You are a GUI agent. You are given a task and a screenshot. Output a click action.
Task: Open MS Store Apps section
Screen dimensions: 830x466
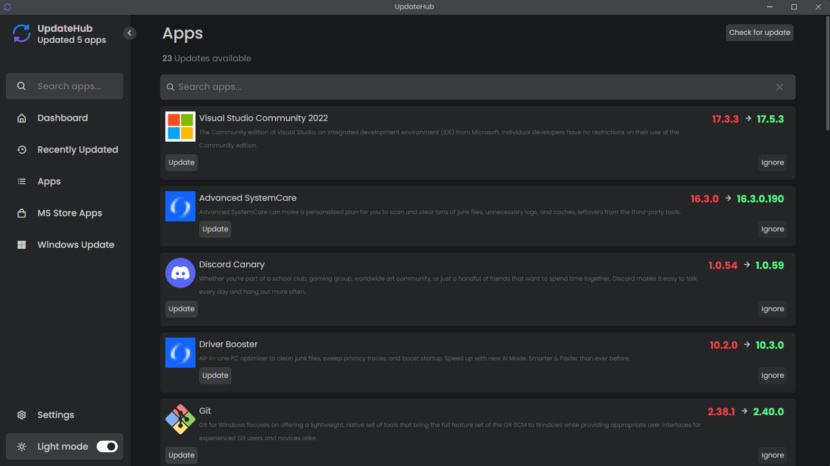click(x=70, y=213)
